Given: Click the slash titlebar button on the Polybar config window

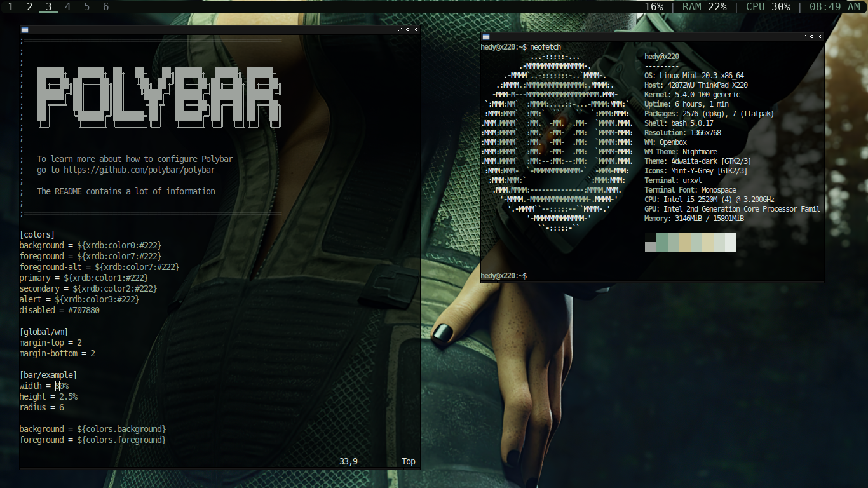Looking at the screenshot, I should (400, 29).
